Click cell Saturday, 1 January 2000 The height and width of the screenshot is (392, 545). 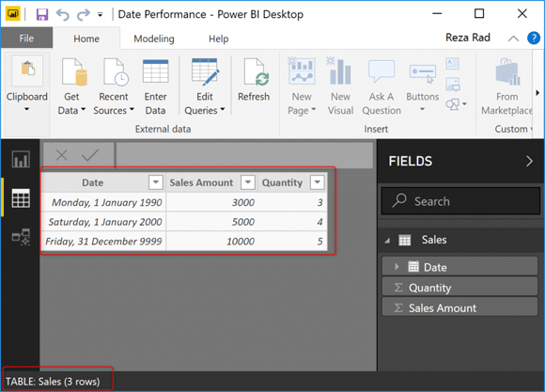(x=103, y=222)
